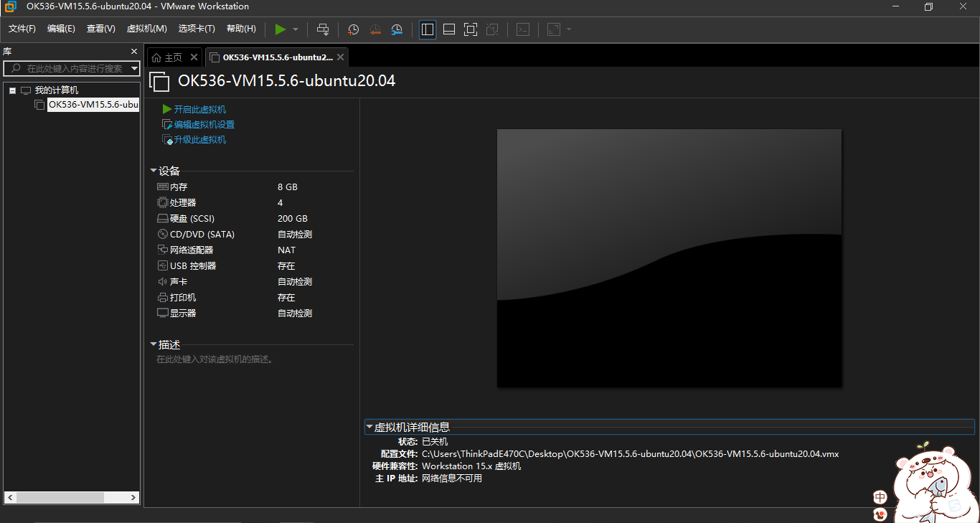Click 升级此虚拟机 link
The image size is (980, 523).
[x=200, y=139]
